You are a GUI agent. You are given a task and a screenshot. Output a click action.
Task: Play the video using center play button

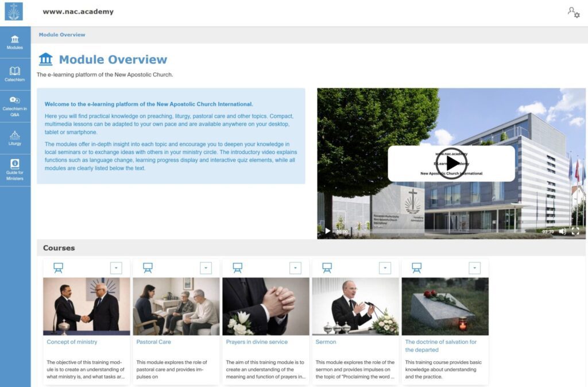click(x=452, y=164)
